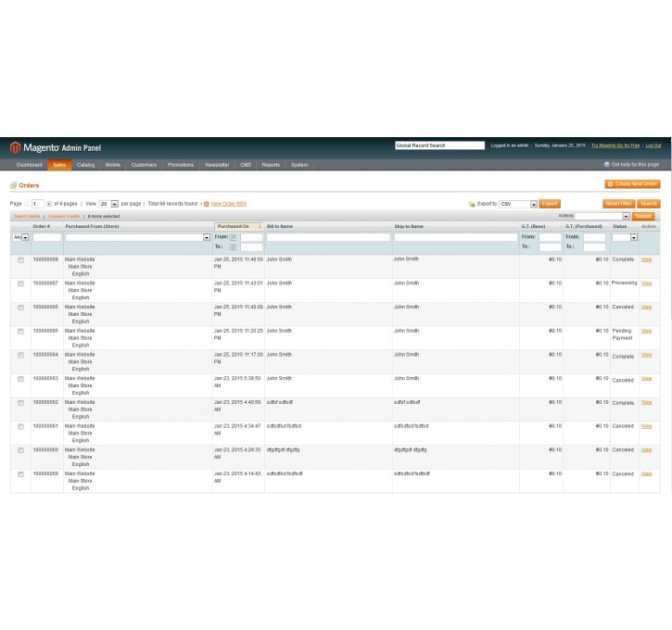Click the New Order RSS feed icon
The height and width of the screenshot is (630, 672).
pos(206,203)
